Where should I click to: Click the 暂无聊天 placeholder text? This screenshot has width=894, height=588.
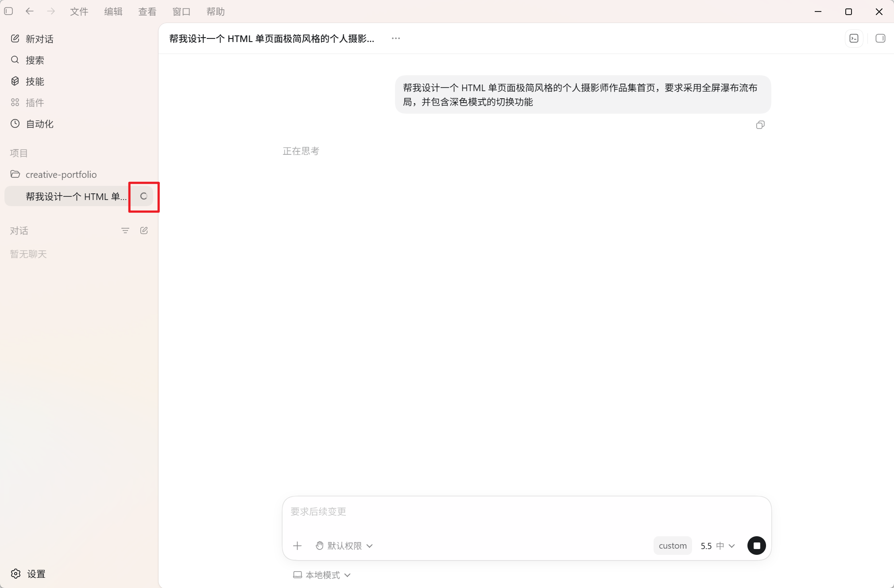[x=28, y=254]
